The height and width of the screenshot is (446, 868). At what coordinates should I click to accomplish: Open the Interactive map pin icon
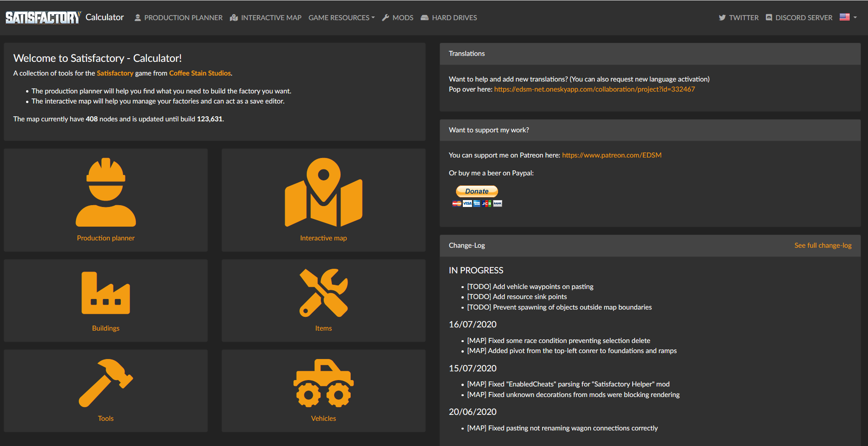(323, 192)
